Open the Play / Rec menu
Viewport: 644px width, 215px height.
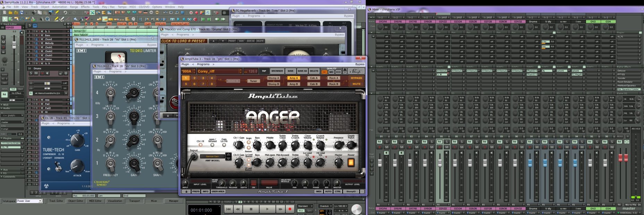click(108, 7)
